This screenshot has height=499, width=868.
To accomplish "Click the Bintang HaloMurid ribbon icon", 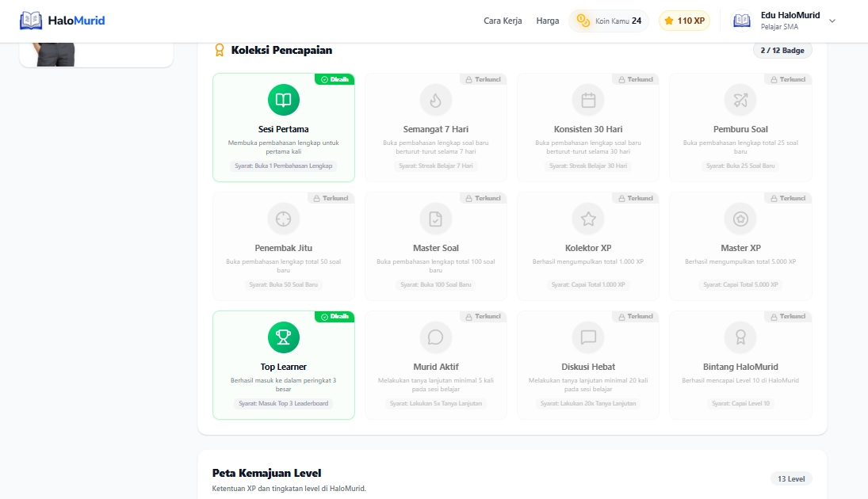I will (x=740, y=337).
